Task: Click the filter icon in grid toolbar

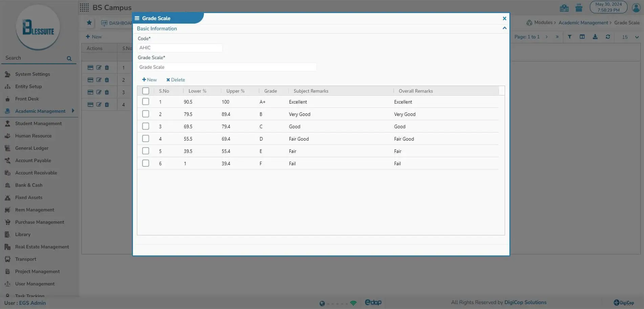Action: 570,37
